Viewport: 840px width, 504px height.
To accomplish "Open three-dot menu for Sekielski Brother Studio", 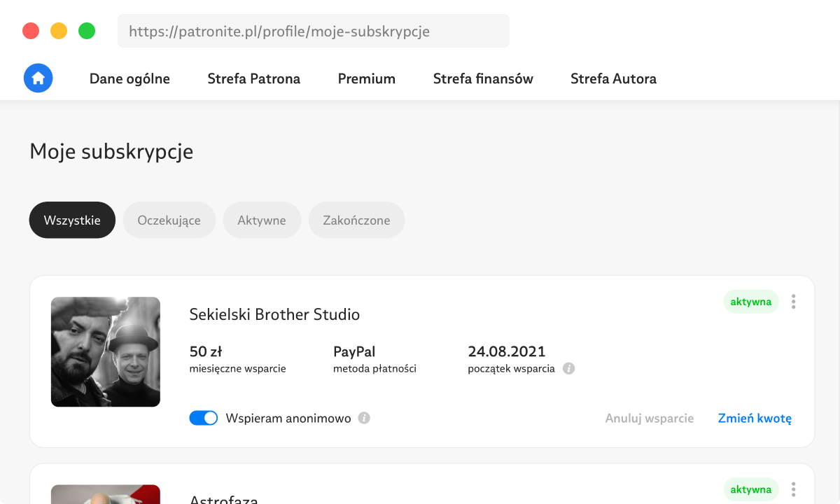I will tap(793, 302).
